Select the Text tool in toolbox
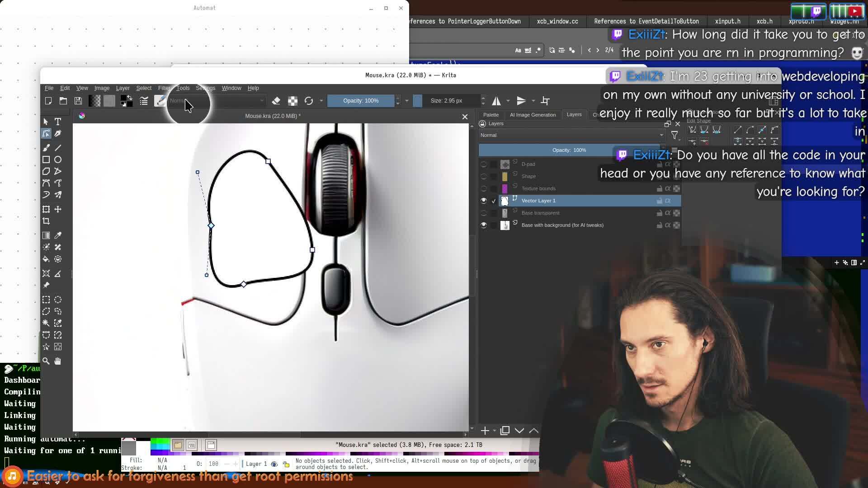This screenshot has width=868, height=488. [x=58, y=122]
